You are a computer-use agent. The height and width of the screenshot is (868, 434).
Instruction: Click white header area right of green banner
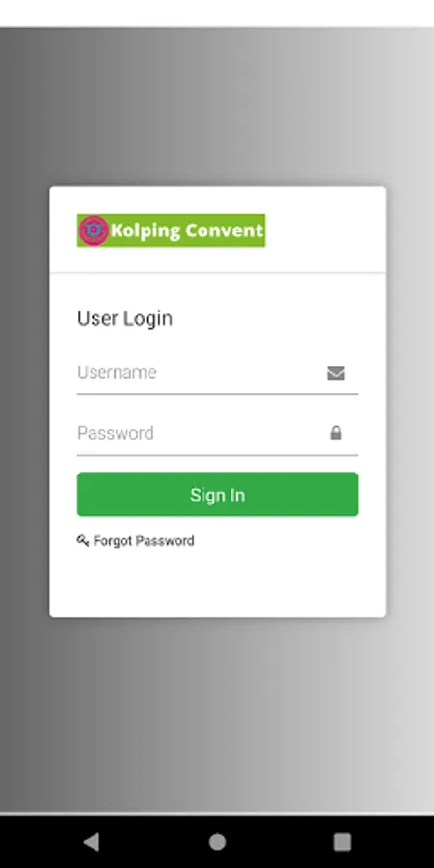point(324,230)
